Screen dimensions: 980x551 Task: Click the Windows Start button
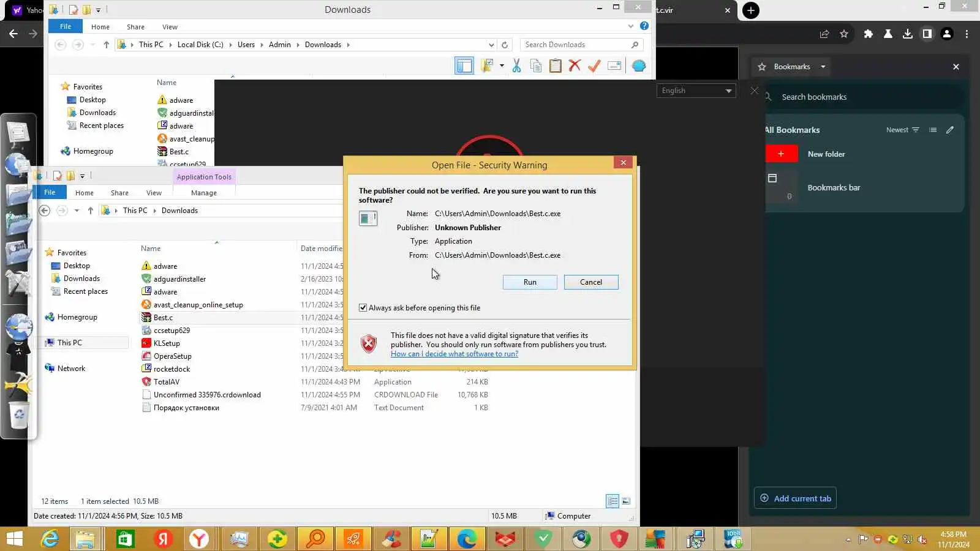click(14, 539)
